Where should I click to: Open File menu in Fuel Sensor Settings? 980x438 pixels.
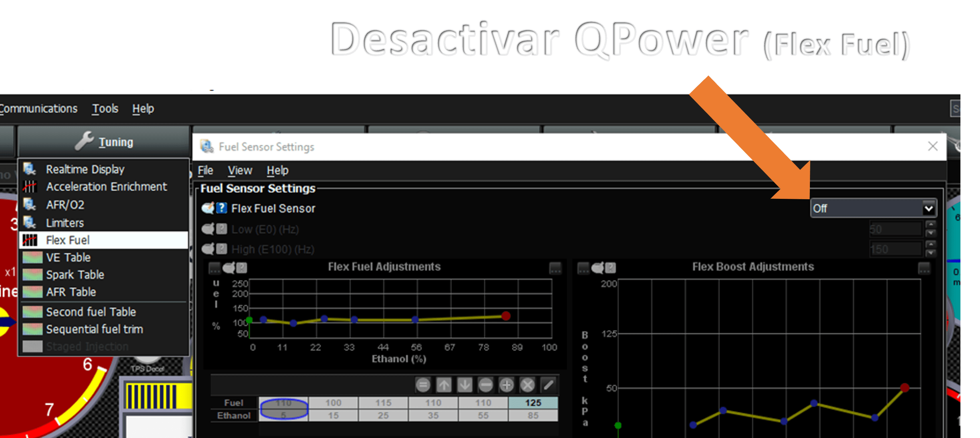(x=206, y=170)
